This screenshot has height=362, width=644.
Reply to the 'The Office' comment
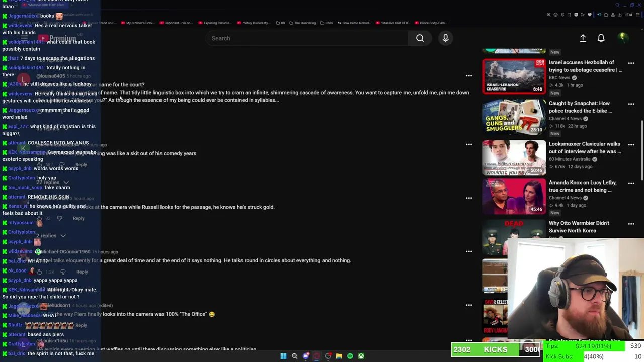pyautogui.click(x=81, y=325)
